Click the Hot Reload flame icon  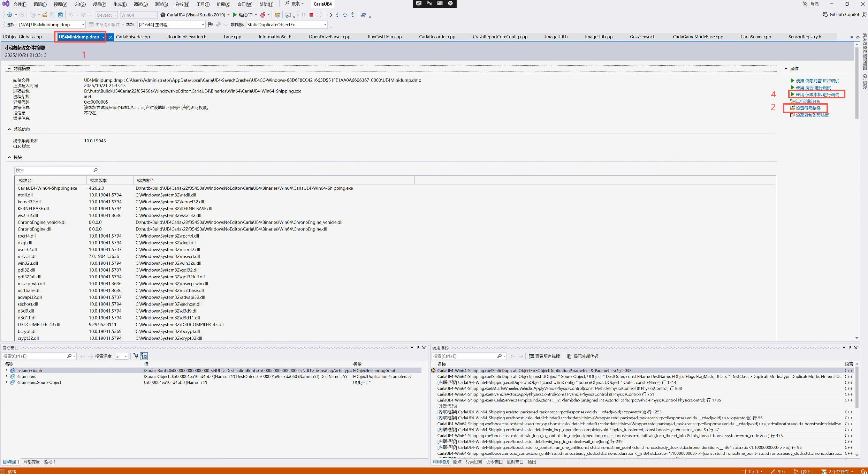pos(262,15)
